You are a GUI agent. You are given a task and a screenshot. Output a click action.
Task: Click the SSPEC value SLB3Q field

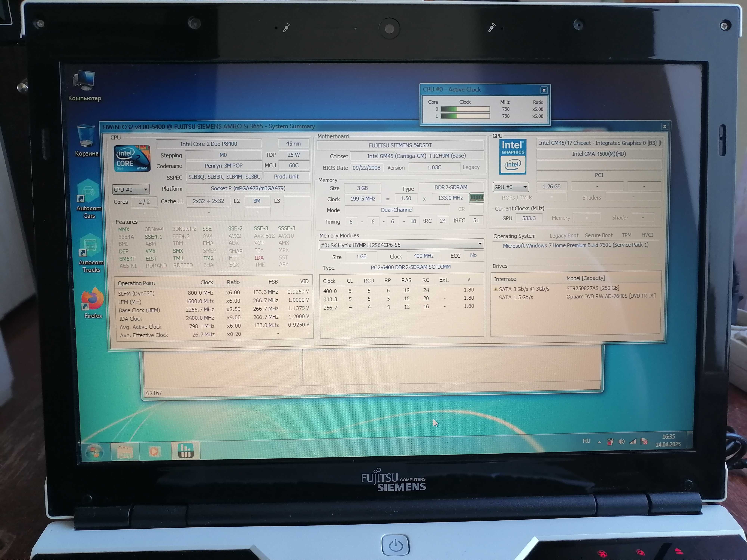[224, 177]
